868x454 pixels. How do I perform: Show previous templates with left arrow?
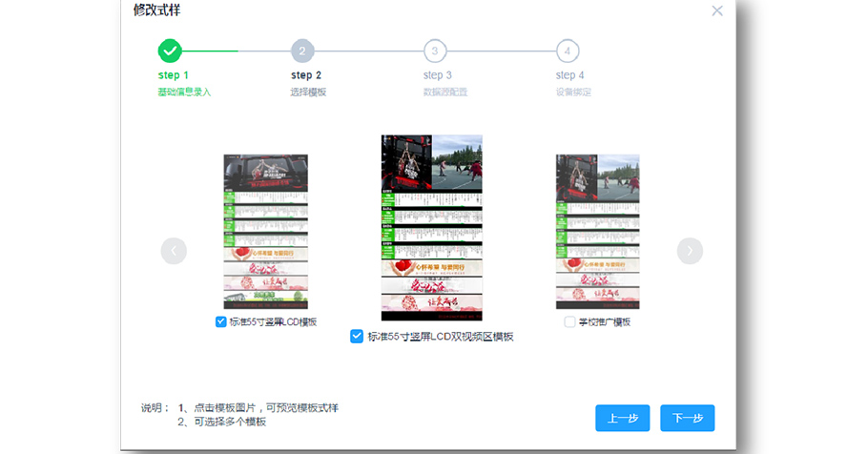tap(174, 251)
